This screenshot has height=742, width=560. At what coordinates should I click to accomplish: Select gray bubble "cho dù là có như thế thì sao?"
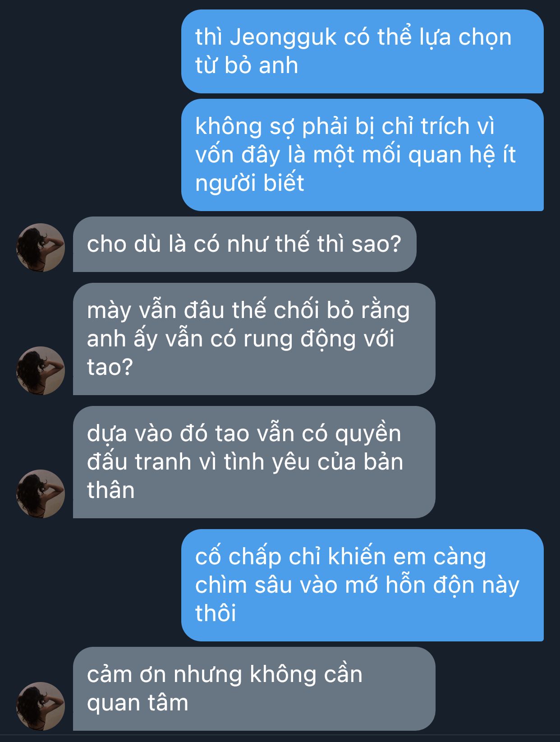tap(244, 244)
